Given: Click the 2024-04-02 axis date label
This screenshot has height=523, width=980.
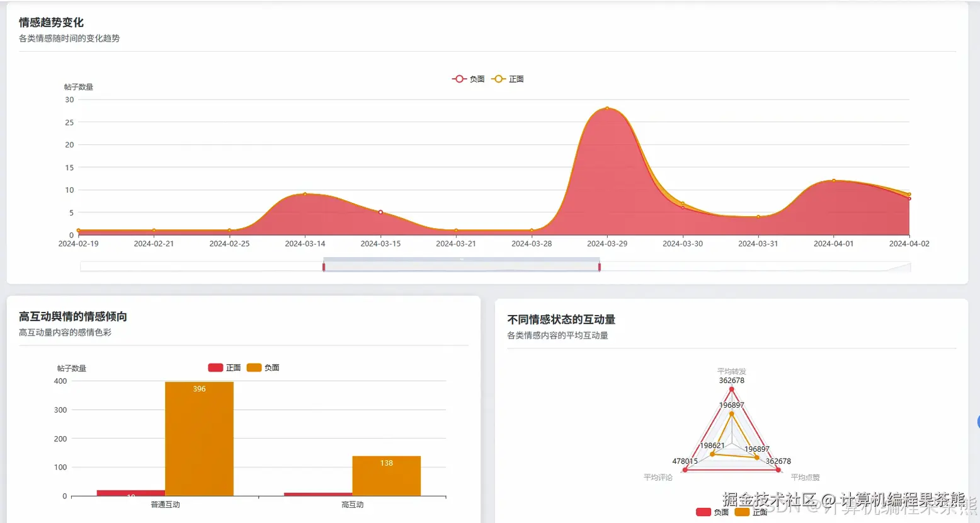Looking at the screenshot, I should pos(909,243).
